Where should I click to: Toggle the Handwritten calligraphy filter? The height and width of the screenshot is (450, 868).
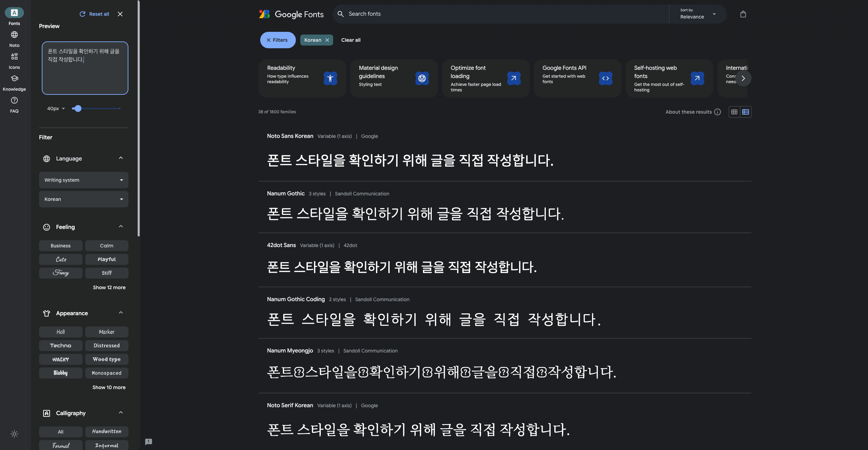(x=107, y=432)
